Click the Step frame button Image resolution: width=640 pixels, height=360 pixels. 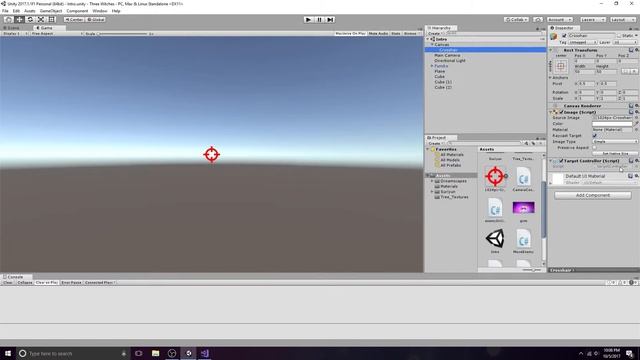click(330, 20)
